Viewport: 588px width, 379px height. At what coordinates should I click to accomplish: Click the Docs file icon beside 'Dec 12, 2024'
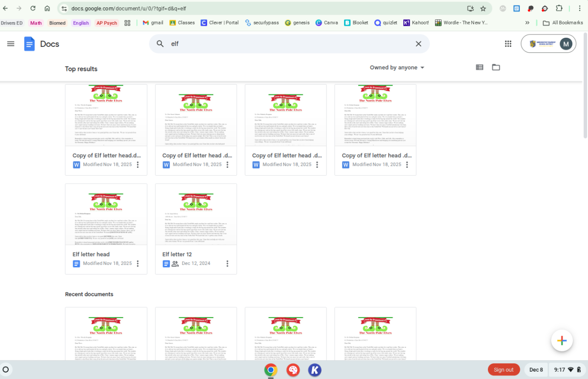click(x=166, y=264)
